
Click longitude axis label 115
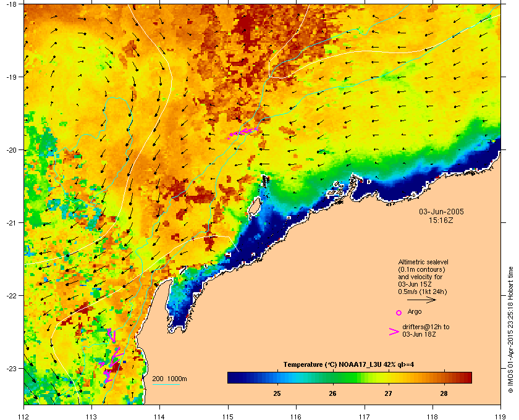228,417
